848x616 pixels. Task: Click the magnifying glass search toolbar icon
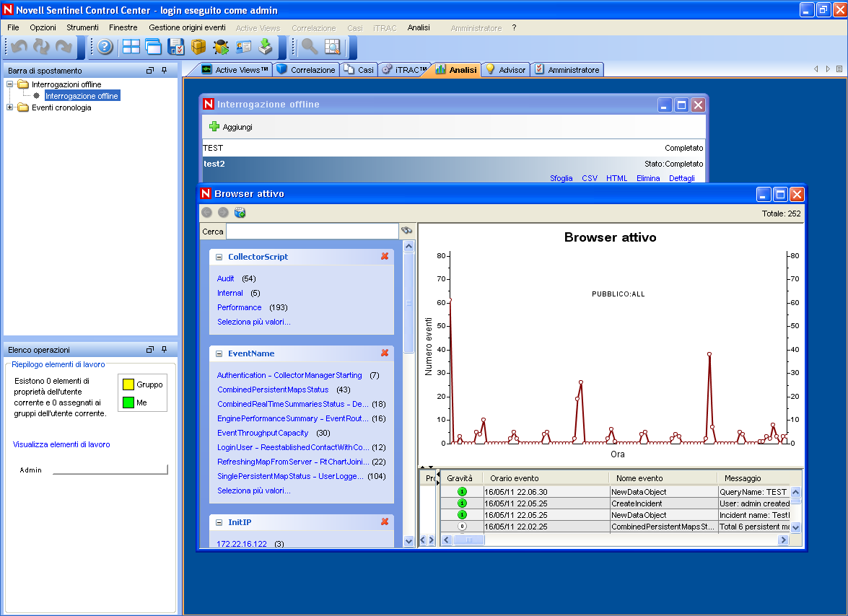coord(310,47)
